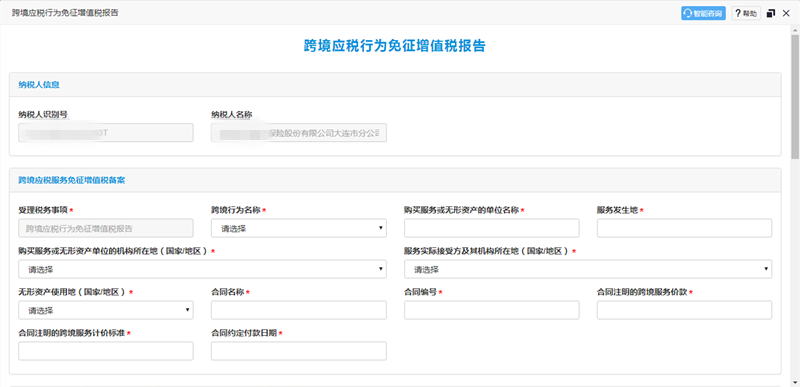Screen dimensions: 800x387
Task: Click the main title 跨境应税行为免征增值税报告
Action: 394,46
